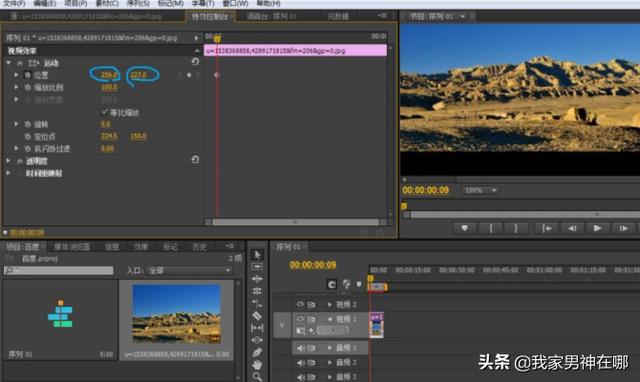Select the Selection arrow tool
The width and height of the screenshot is (640, 382).
[x=257, y=255]
